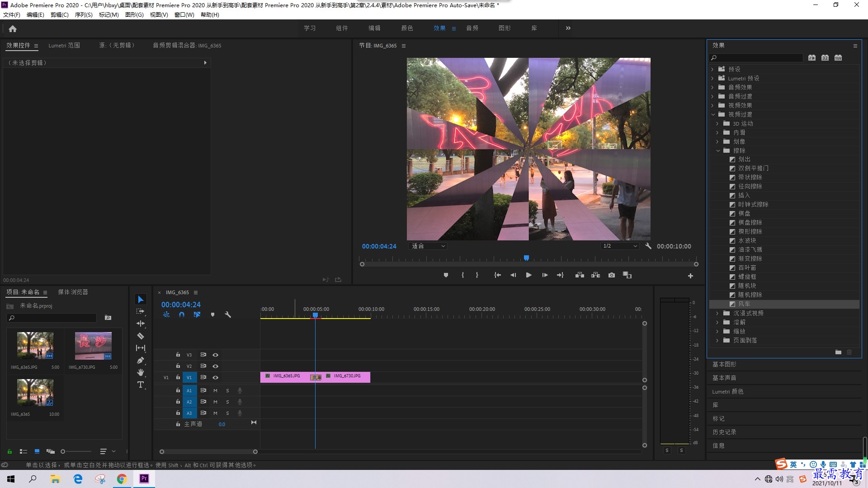Select the Ripple Edit tool
The width and height of the screenshot is (868, 488).
(x=141, y=324)
